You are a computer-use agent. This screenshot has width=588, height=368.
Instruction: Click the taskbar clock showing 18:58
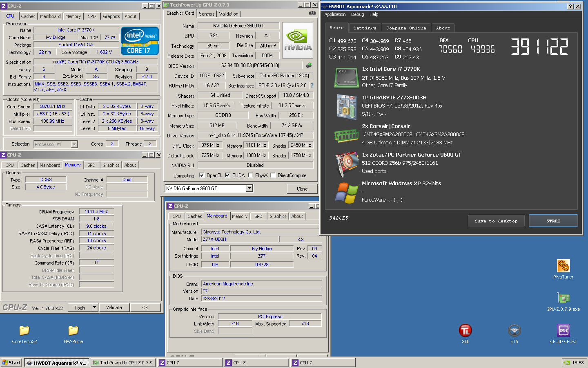coord(578,363)
